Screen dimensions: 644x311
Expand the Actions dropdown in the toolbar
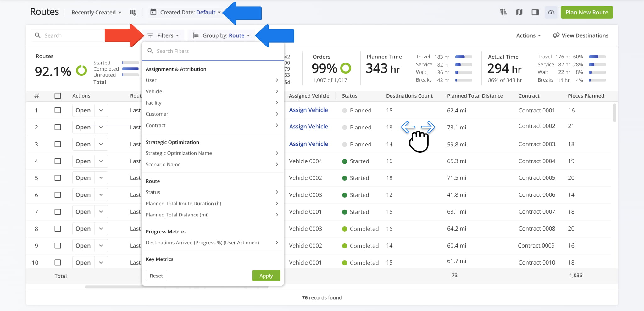[528, 35]
